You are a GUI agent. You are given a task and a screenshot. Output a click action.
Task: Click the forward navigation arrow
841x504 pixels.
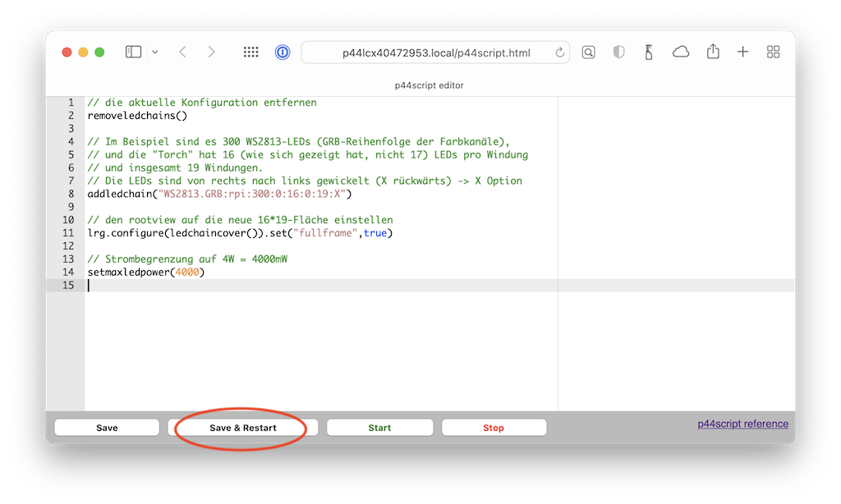pos(211,51)
